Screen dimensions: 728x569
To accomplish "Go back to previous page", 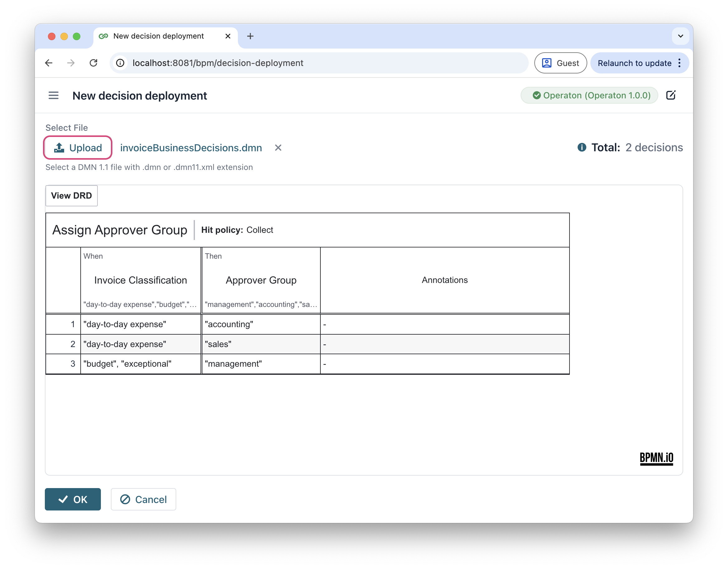I will click(x=49, y=63).
